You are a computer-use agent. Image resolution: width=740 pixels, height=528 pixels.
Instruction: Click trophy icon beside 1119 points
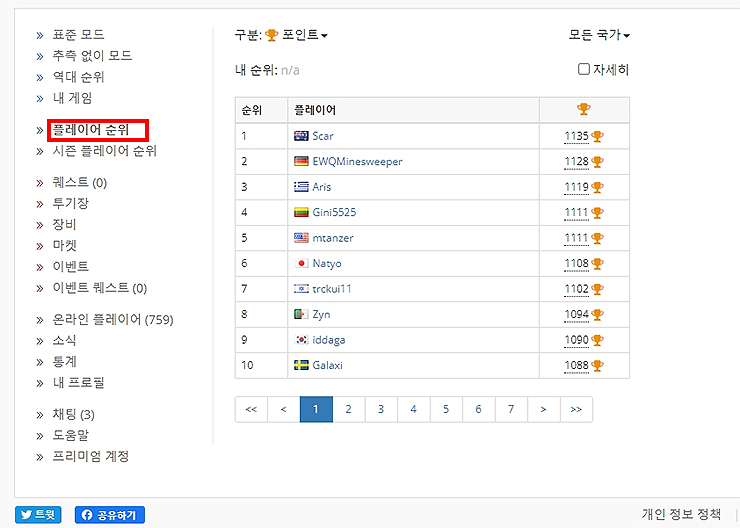(x=597, y=188)
